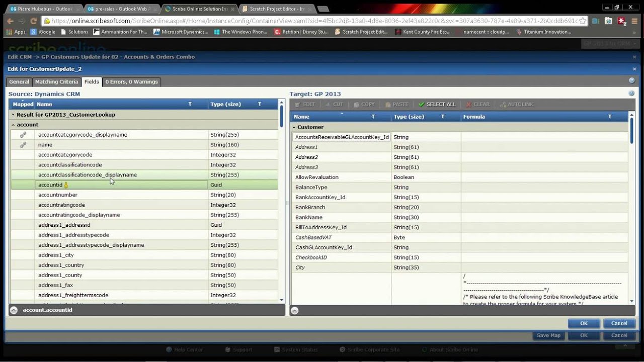Screen dimensions: 644x362
Task: Select AllowRevaluation target field
Action: [x=459, y=177]
